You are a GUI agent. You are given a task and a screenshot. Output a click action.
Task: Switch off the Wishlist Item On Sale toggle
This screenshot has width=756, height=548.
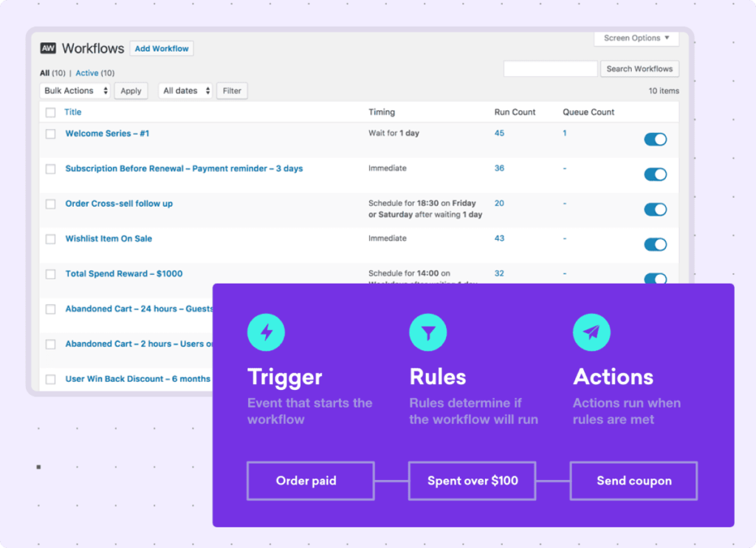(x=655, y=244)
